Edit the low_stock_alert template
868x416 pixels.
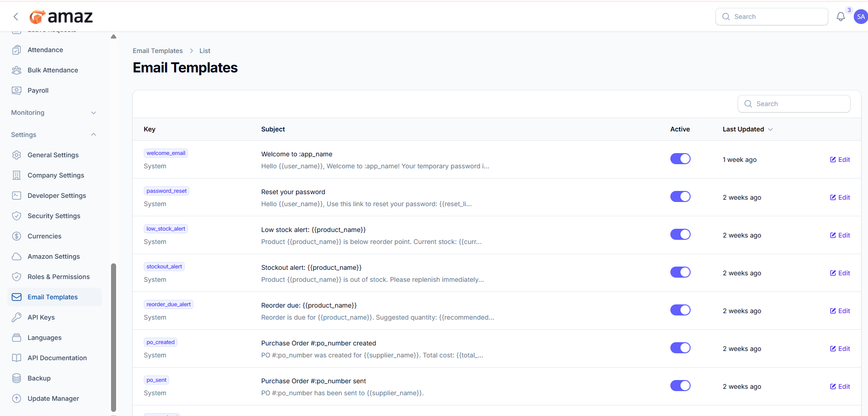(840, 235)
